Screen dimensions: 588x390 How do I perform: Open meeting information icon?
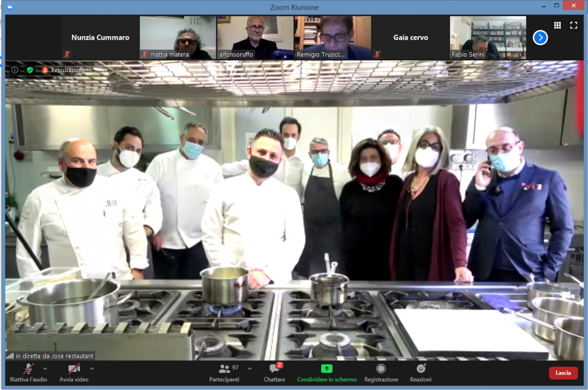pos(15,70)
